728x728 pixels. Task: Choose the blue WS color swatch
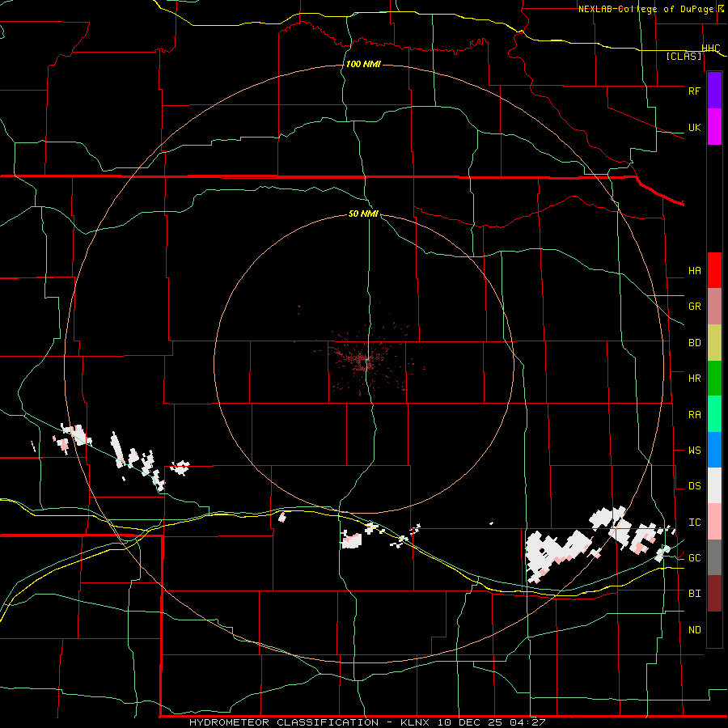[x=714, y=450]
